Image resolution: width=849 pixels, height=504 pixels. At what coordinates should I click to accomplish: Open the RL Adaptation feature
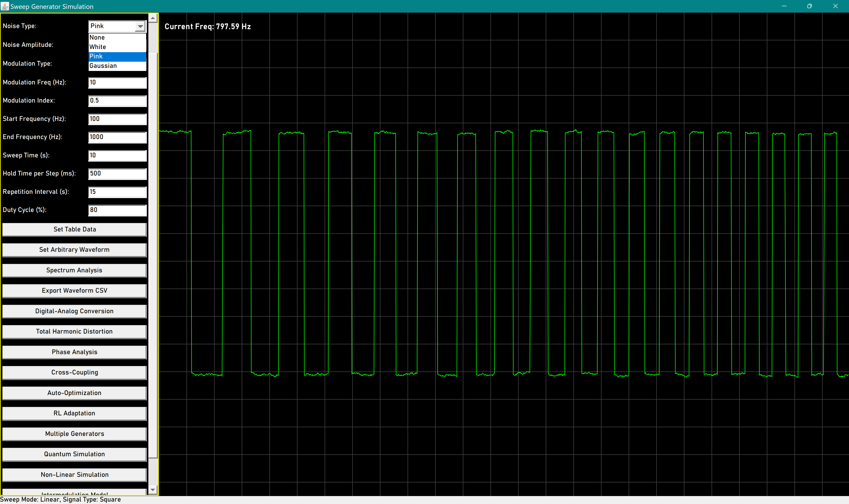74,413
